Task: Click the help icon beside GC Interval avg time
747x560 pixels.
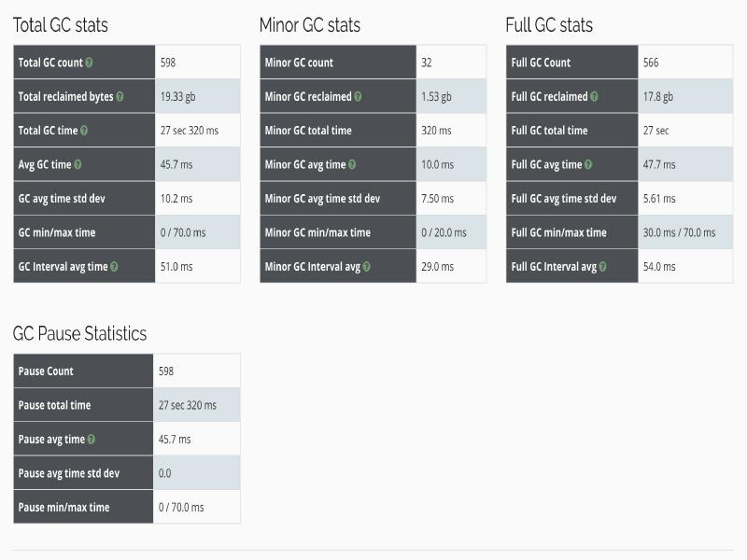Action: pyautogui.click(x=114, y=267)
